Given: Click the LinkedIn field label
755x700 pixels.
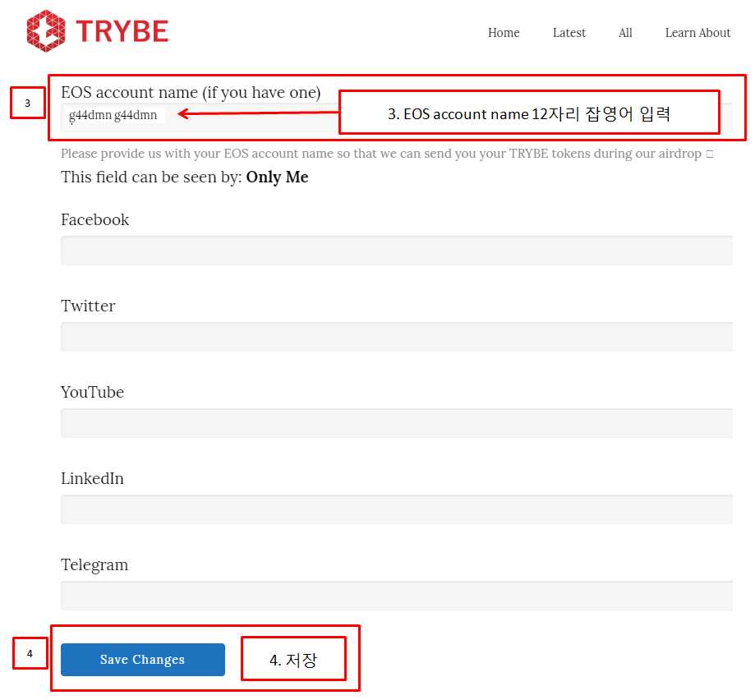Looking at the screenshot, I should [x=93, y=478].
